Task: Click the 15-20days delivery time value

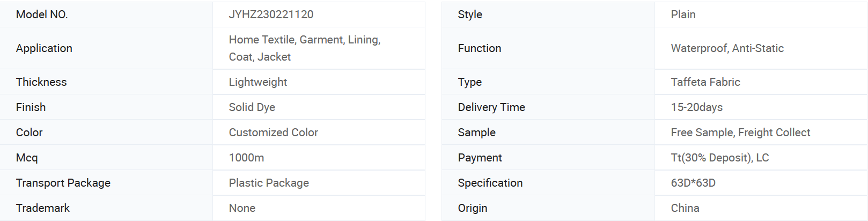Action: [x=697, y=107]
